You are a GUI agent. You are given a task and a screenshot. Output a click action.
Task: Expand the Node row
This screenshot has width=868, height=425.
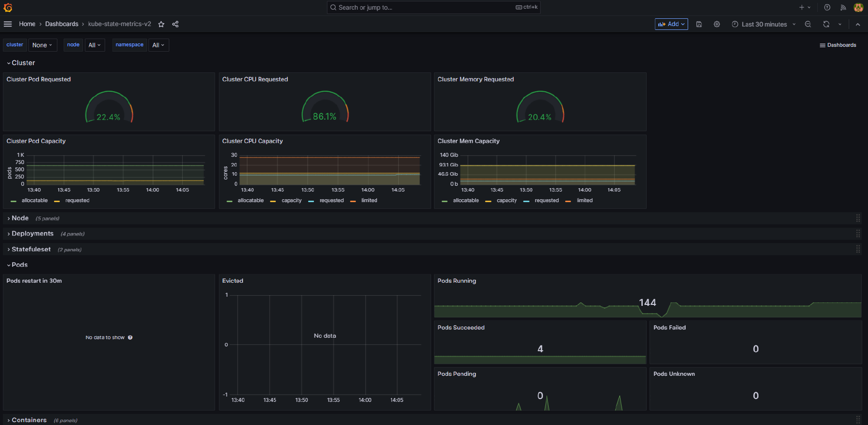click(18, 218)
